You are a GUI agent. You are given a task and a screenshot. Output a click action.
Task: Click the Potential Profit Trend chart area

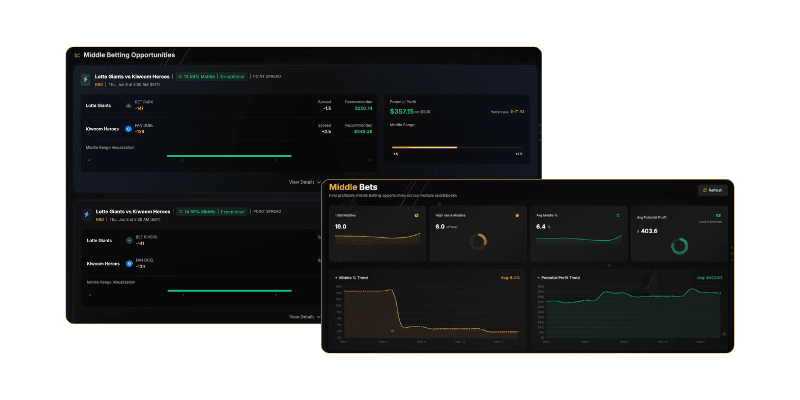click(x=633, y=312)
